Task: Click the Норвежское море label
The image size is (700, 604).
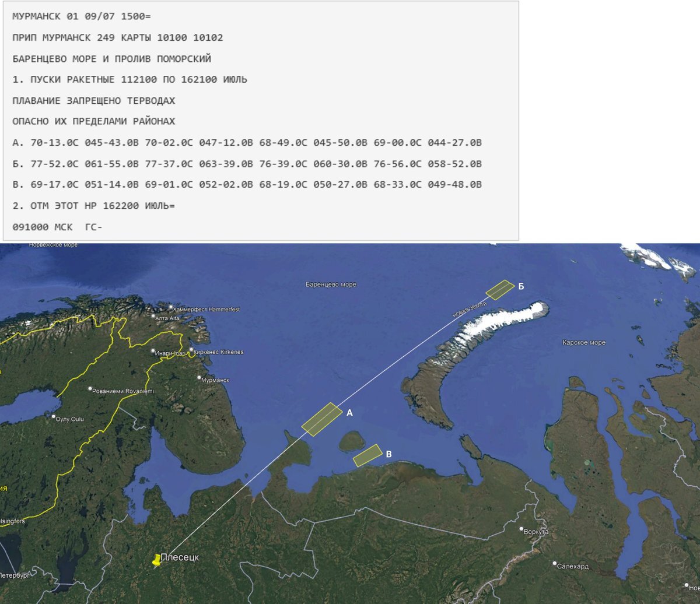Action: click(x=53, y=245)
